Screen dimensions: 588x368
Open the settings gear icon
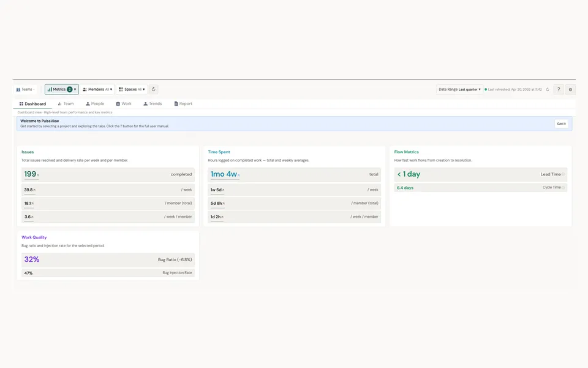click(x=570, y=90)
